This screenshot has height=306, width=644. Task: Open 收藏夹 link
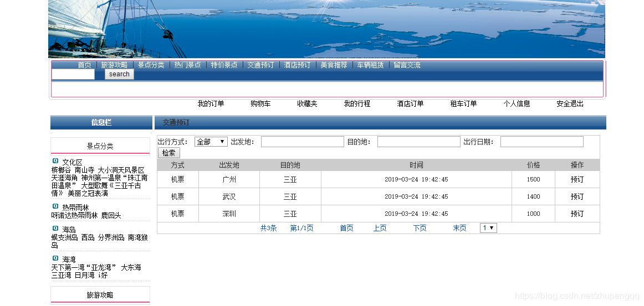click(307, 104)
